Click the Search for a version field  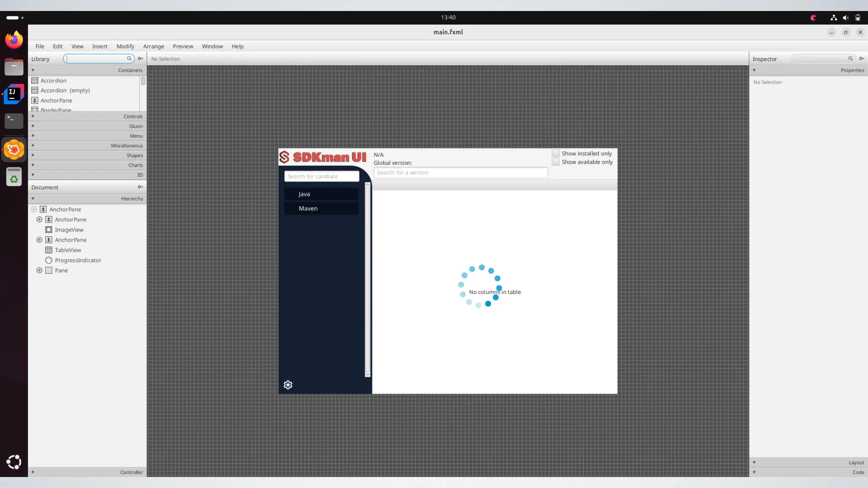point(460,172)
